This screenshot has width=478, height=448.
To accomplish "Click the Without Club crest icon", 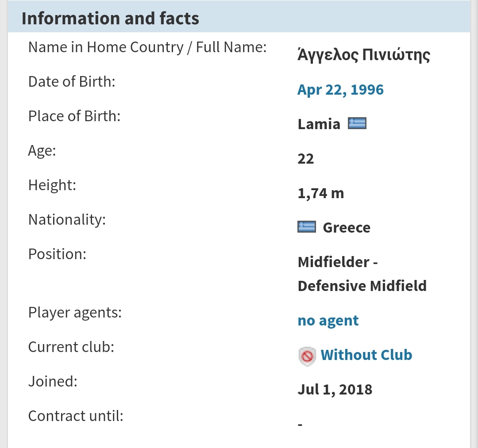I will click(307, 356).
